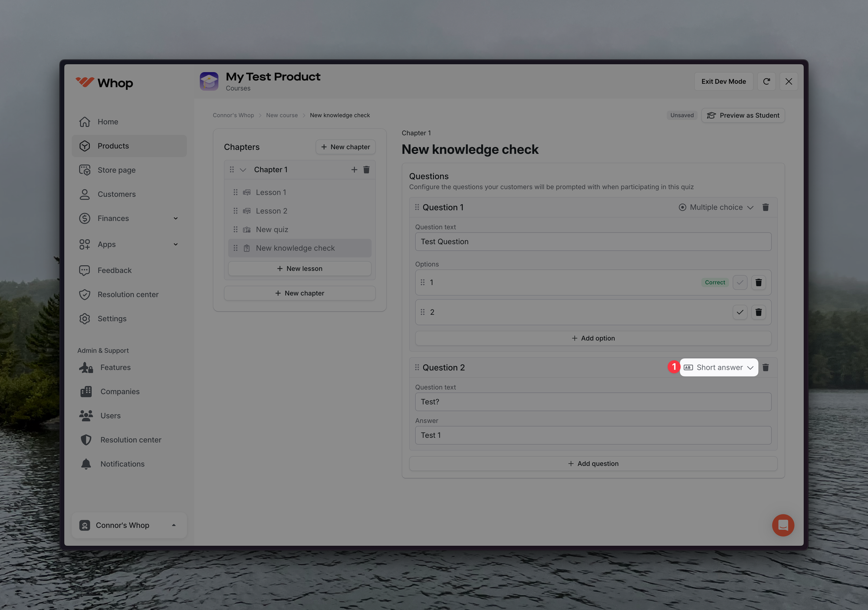The height and width of the screenshot is (610, 868).
Task: Delete Question 2 using its trash icon
Action: 766,368
